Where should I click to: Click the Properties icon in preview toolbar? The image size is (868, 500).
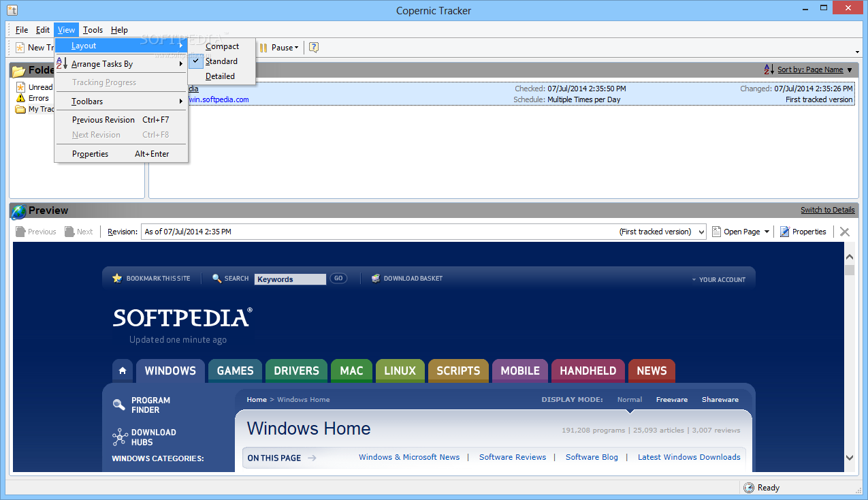point(785,232)
